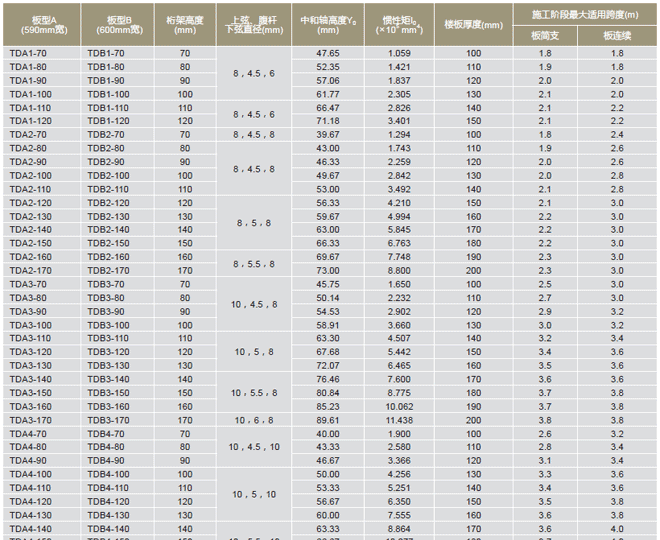Select the 10.062 inertia value

coord(398,406)
